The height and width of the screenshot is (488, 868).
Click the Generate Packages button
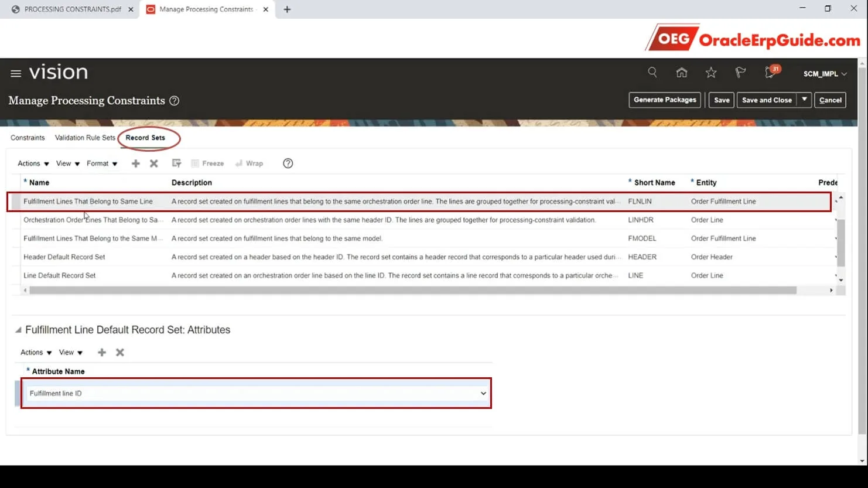[x=665, y=100]
